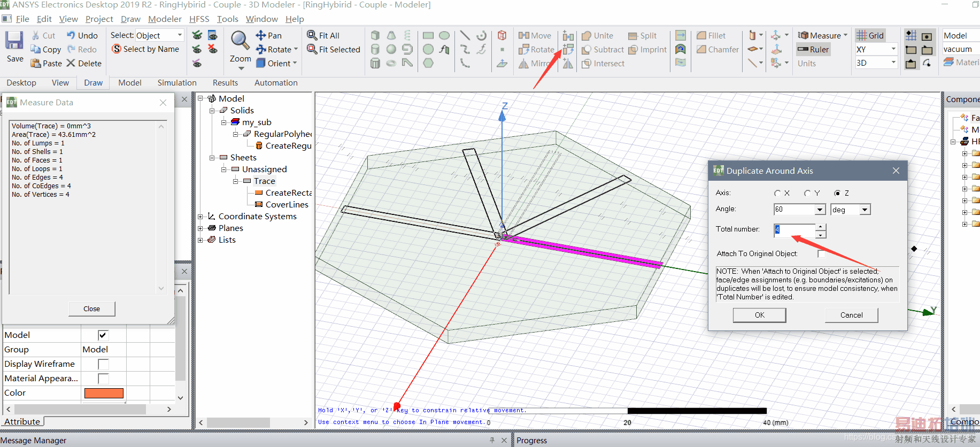The image size is (980, 447).
Task: Confirm duplication with OK button
Action: 759,315
